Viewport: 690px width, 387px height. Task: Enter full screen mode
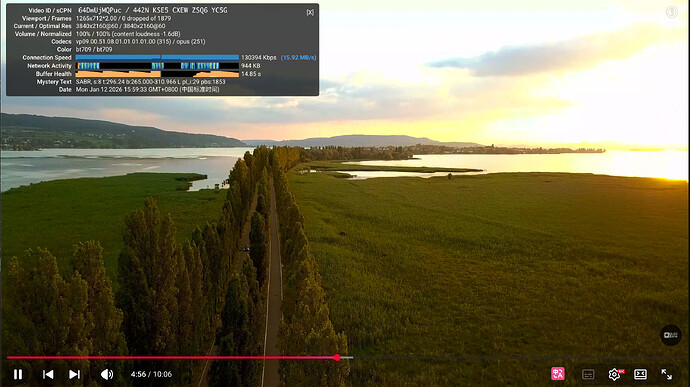[x=667, y=374]
